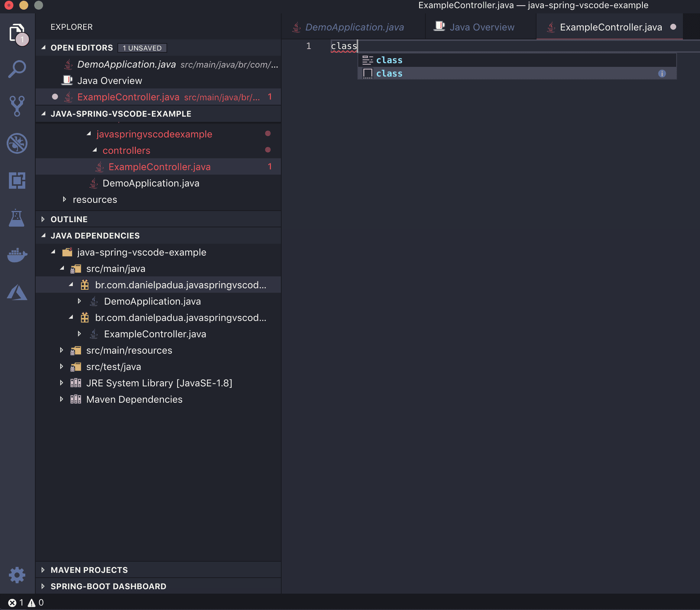Open the Debug view with crossed-out bug icon

point(17,144)
